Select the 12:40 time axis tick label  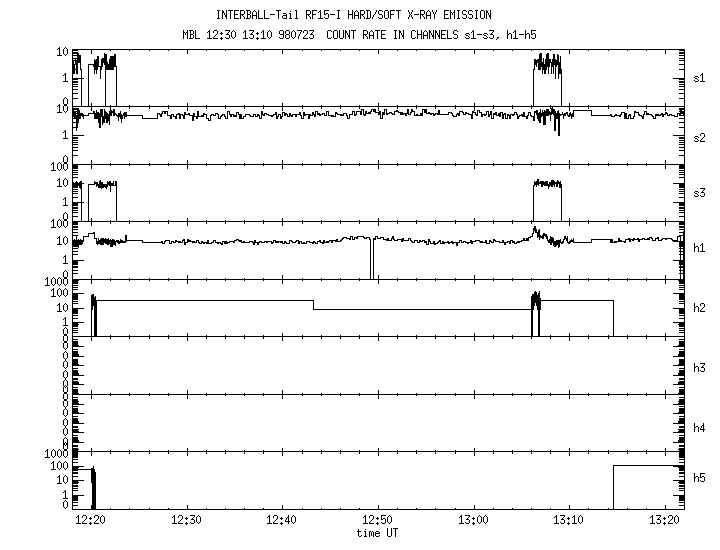(282, 521)
